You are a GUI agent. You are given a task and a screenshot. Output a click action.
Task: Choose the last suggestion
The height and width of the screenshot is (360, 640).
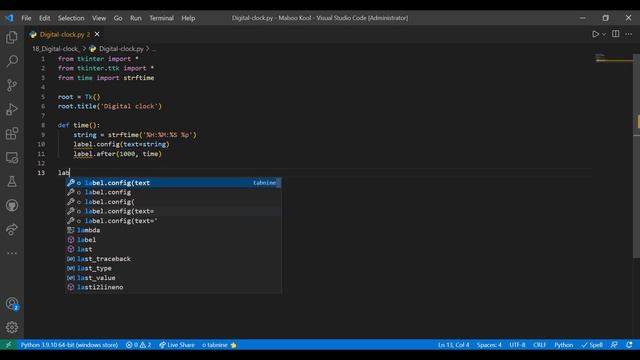click(173, 249)
